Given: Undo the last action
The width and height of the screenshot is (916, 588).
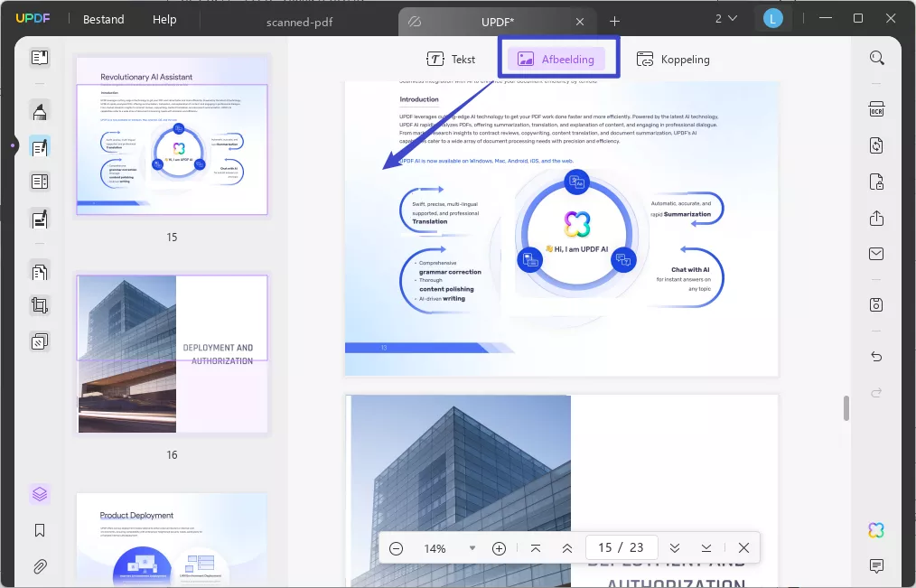Looking at the screenshot, I should [x=876, y=356].
